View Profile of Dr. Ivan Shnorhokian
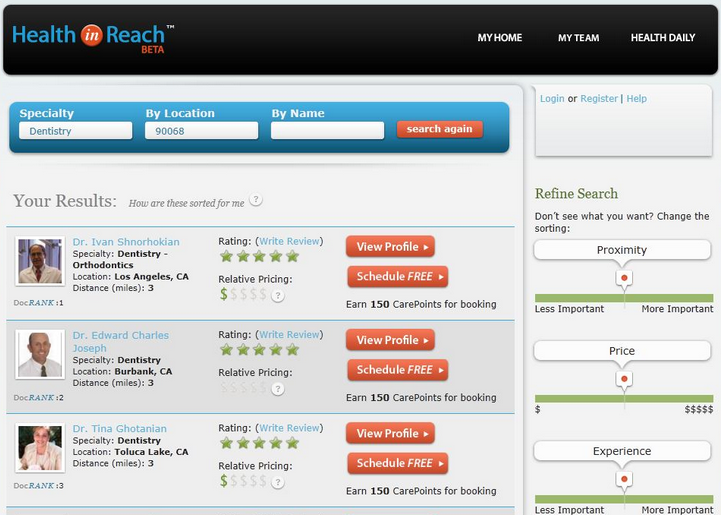721x515 pixels. point(390,247)
